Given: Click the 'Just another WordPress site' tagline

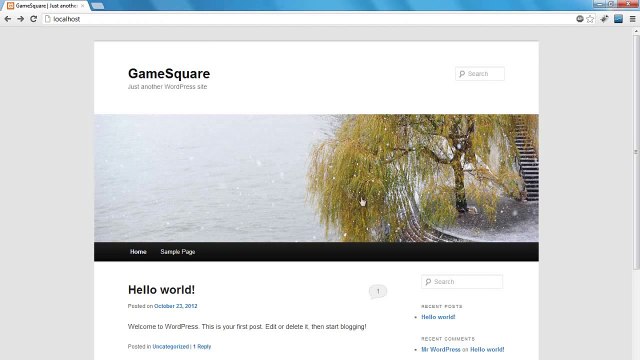Looking at the screenshot, I should (167, 87).
